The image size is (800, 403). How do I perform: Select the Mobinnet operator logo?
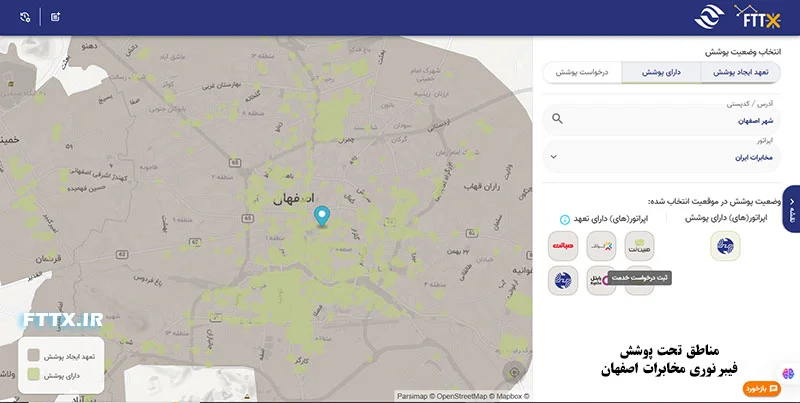[639, 246]
